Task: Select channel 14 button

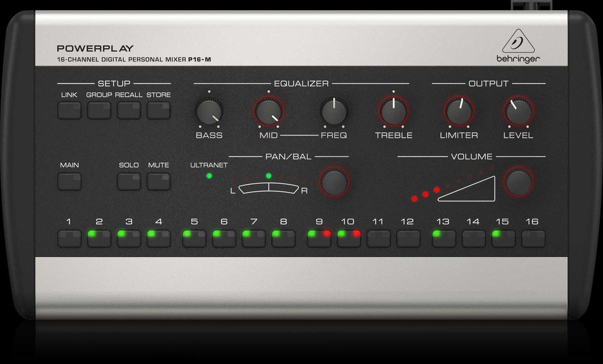Action: pyautogui.click(x=474, y=239)
